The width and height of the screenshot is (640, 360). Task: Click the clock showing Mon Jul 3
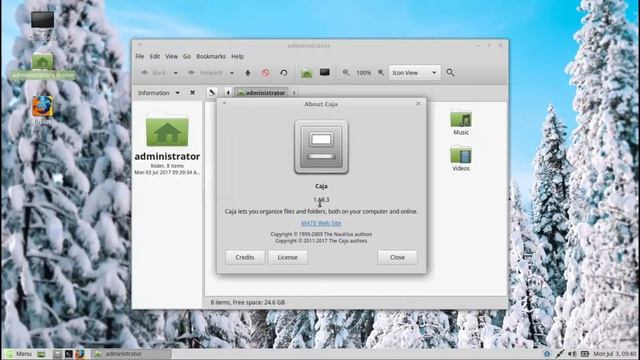tap(615, 353)
